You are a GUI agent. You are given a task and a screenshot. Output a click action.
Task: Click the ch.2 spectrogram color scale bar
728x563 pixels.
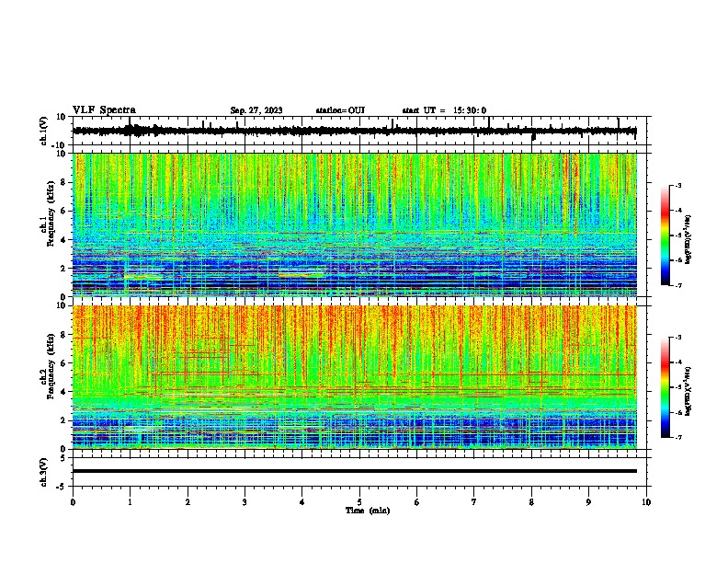click(x=665, y=387)
